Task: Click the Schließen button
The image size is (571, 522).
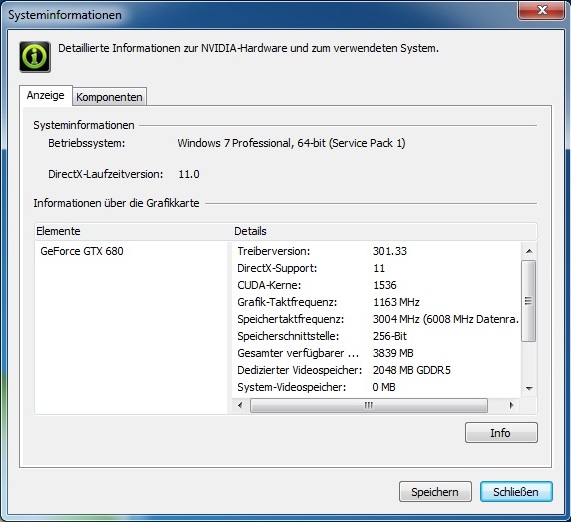Action: point(516,492)
